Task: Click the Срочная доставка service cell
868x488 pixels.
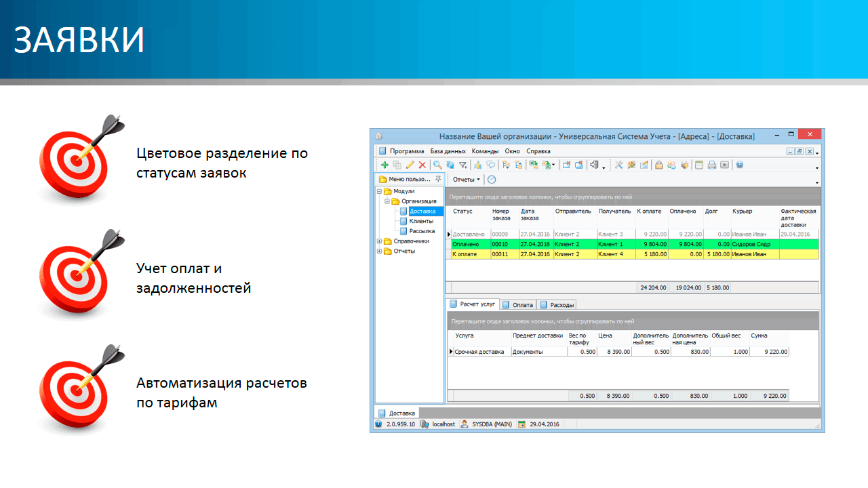Action: [x=482, y=352]
